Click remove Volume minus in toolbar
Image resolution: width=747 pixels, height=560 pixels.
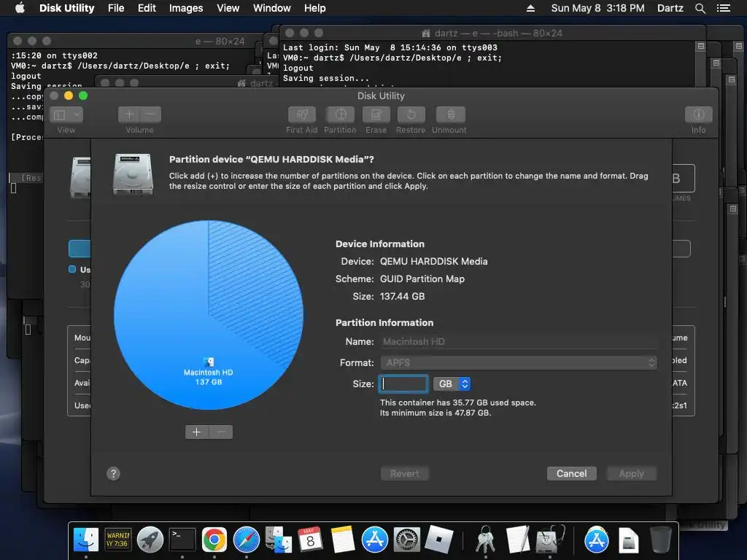(150, 114)
